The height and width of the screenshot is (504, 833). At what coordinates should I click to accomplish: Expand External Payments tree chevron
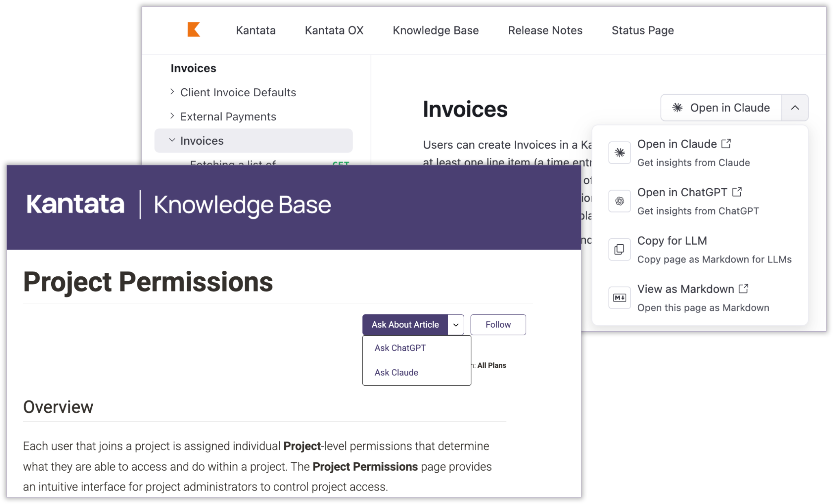click(x=172, y=116)
